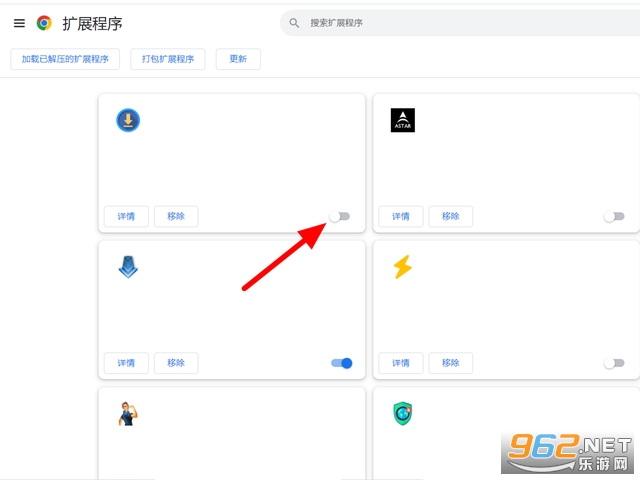Click the green shield extension icon

pyautogui.click(x=402, y=413)
